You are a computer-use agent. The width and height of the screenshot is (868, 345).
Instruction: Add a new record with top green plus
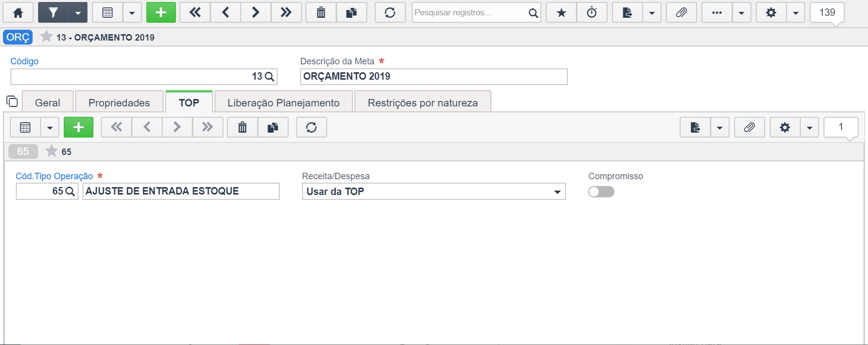tap(161, 13)
